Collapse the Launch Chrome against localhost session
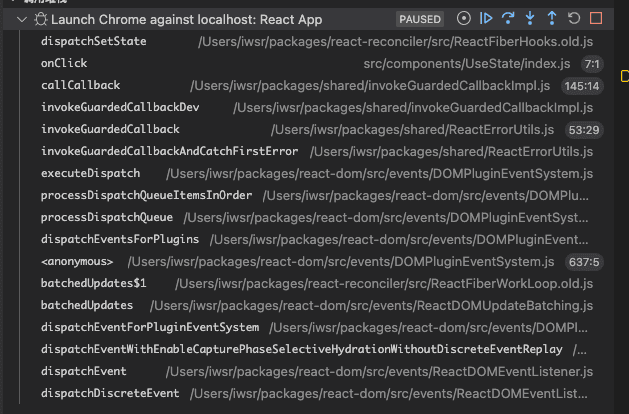Screen dimensions: 629x414 (x=22, y=19)
